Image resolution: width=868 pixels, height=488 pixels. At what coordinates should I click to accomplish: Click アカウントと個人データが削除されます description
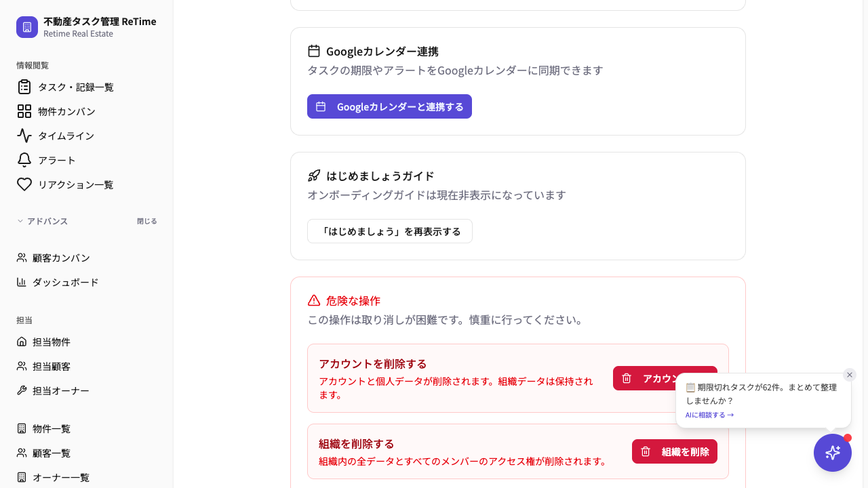[457, 388]
